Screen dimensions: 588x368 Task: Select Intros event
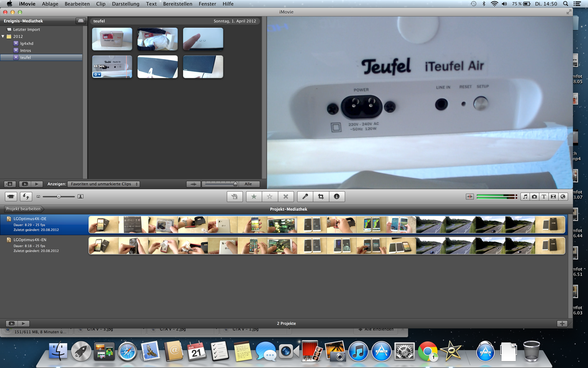[x=26, y=50]
